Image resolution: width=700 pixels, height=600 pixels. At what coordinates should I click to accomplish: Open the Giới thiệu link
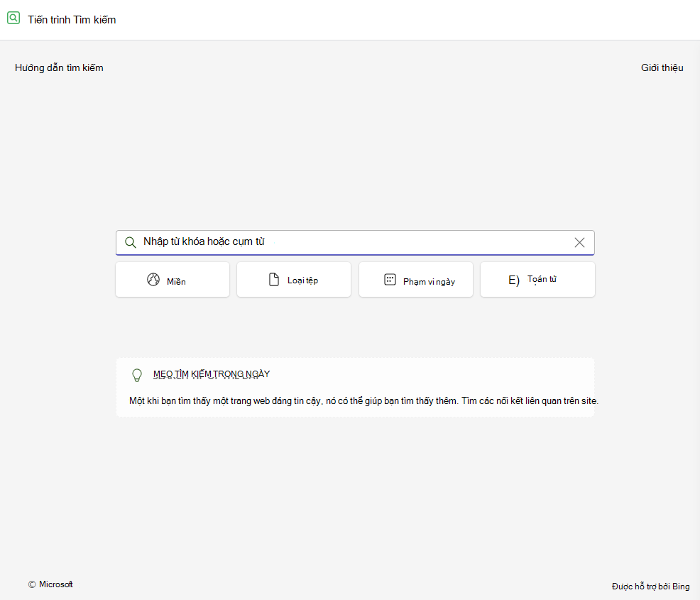662,68
